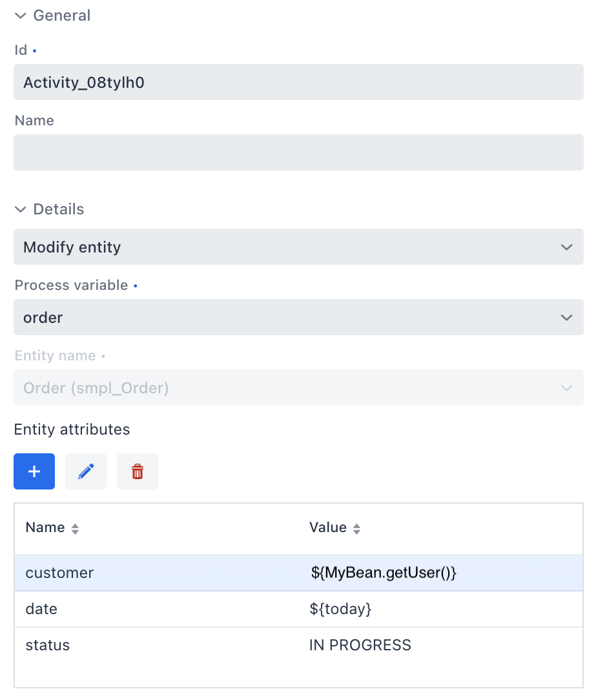
Task: Click the Process variable dropdown arrow
Action: (x=566, y=317)
